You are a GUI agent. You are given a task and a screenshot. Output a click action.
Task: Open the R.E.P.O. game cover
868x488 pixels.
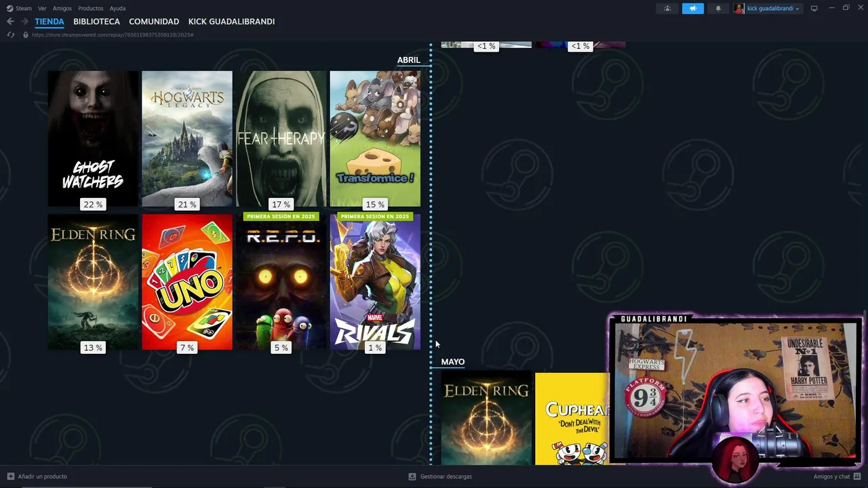coord(281,282)
